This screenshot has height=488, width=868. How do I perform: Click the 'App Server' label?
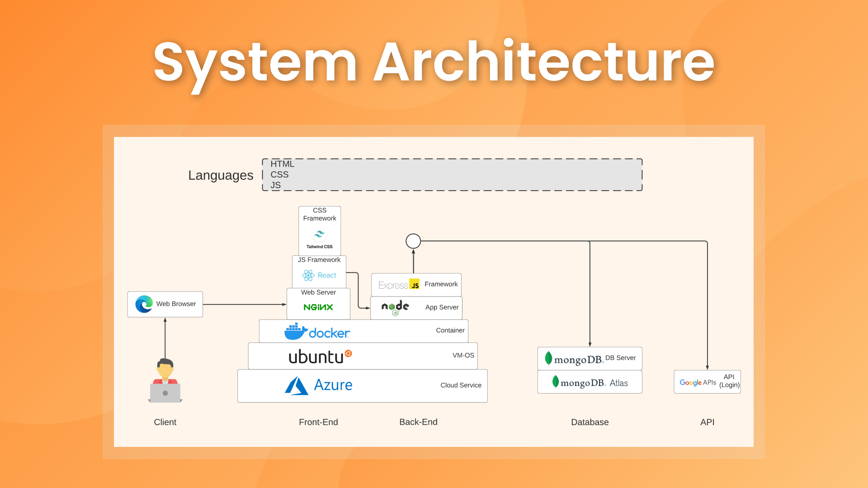click(x=442, y=307)
